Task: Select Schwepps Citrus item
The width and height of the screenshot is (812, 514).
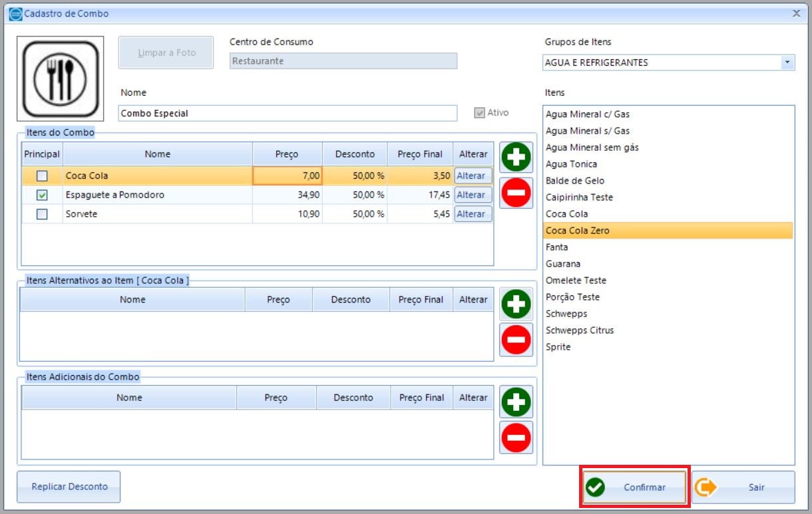Action: (x=668, y=330)
